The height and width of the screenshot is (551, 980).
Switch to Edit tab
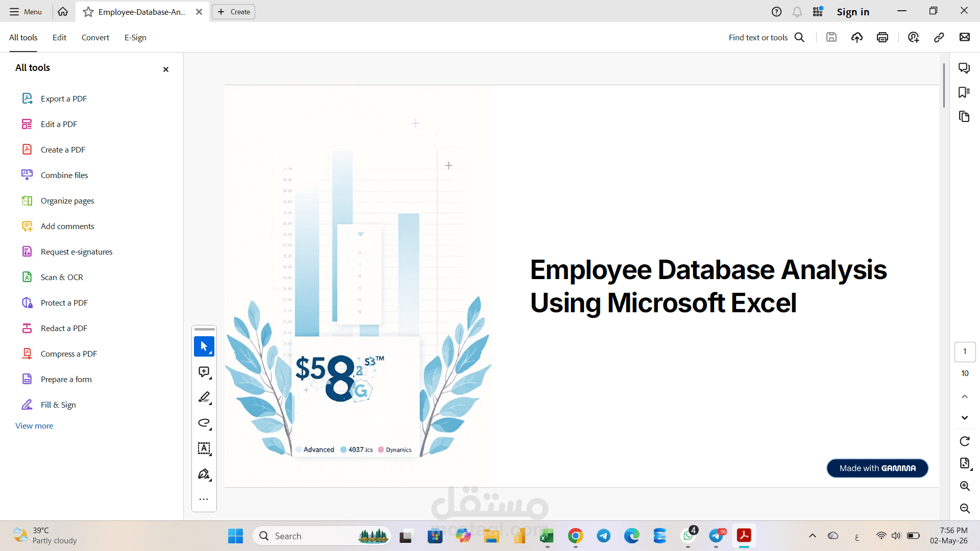click(59, 37)
